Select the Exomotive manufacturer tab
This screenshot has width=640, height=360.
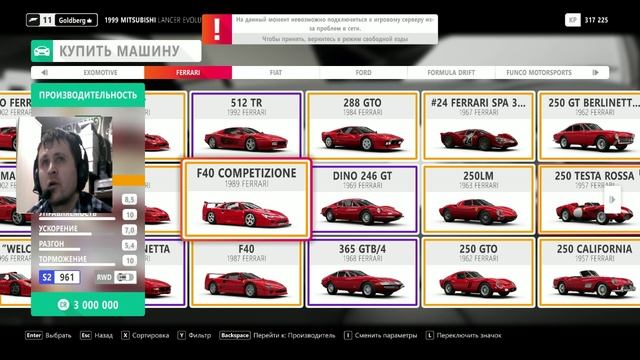100,73
